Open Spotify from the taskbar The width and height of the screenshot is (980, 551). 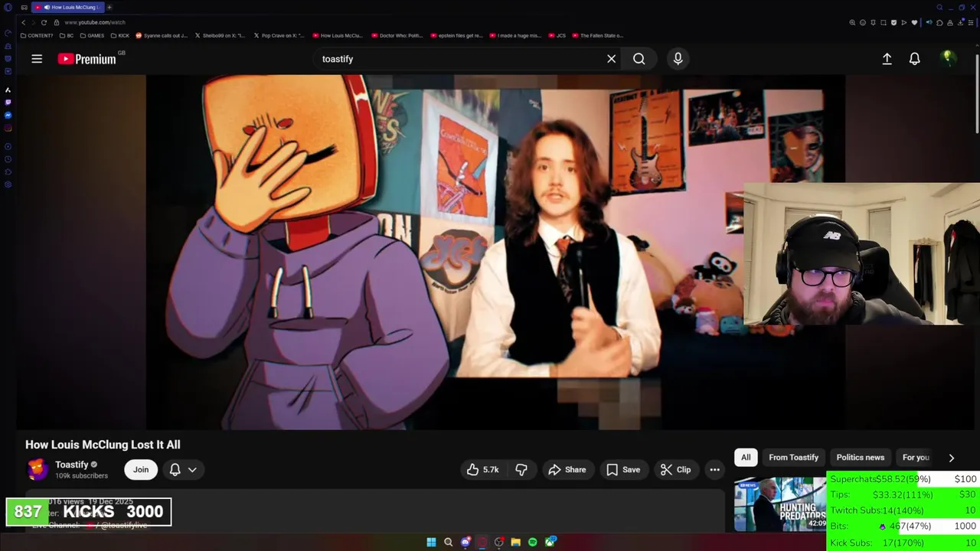[x=533, y=543]
